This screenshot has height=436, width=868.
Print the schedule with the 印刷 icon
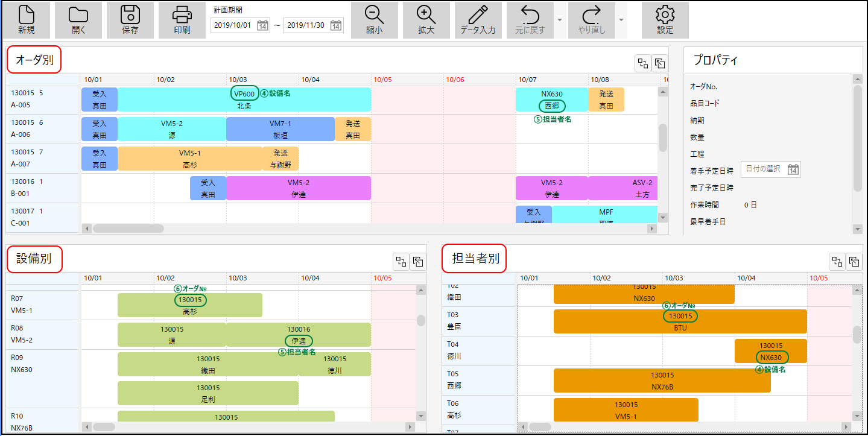tap(182, 20)
